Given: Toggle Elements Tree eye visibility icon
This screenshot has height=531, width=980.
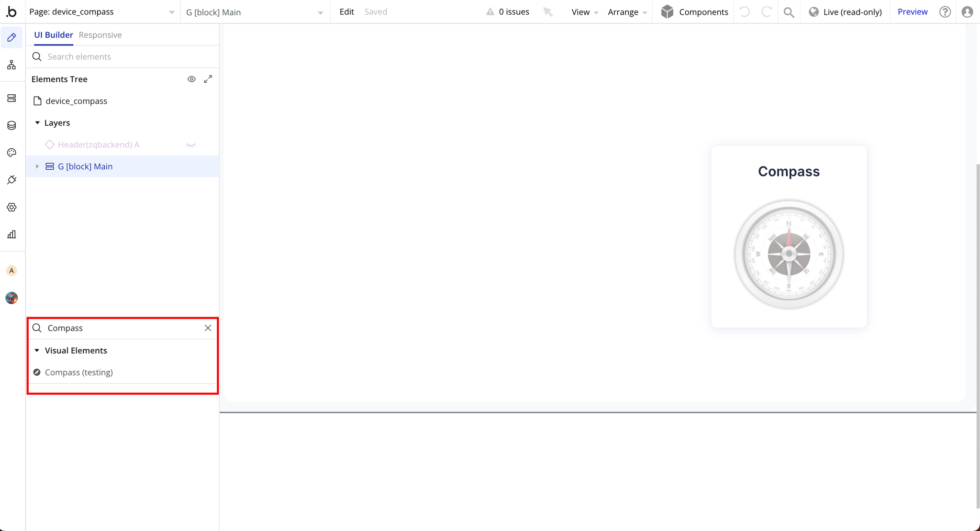Looking at the screenshot, I should pos(191,79).
